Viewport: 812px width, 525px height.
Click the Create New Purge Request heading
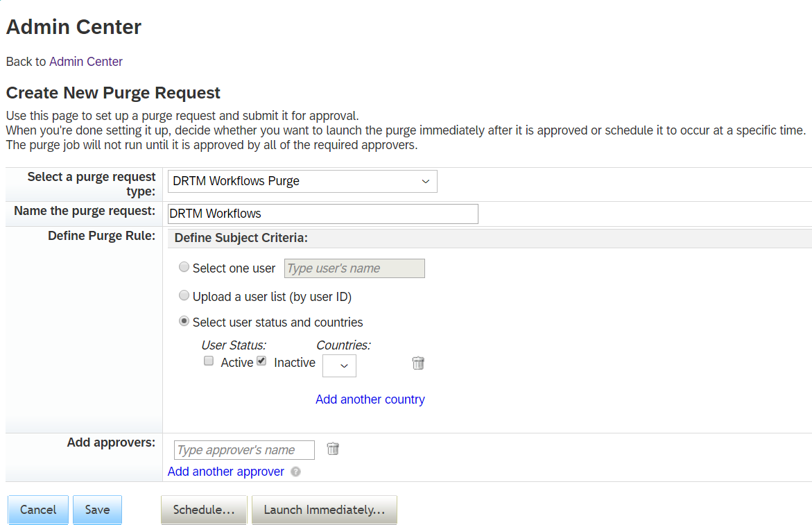point(114,93)
